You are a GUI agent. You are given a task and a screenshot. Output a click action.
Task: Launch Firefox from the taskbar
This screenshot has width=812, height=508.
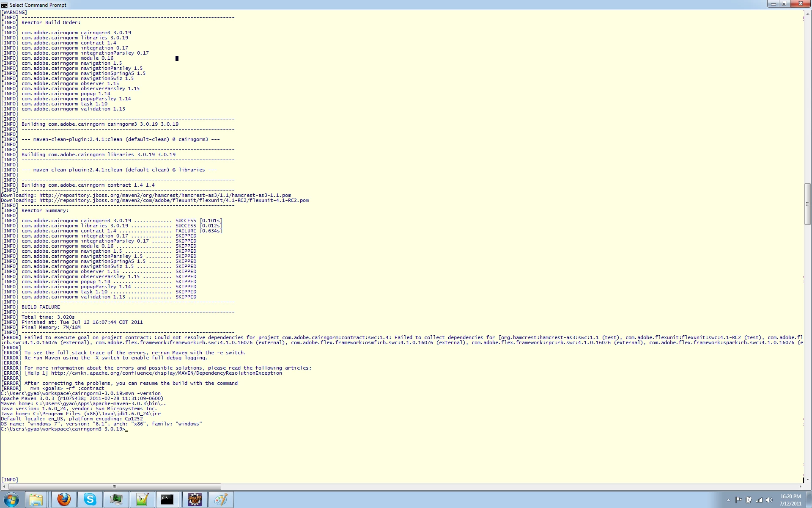click(x=64, y=500)
